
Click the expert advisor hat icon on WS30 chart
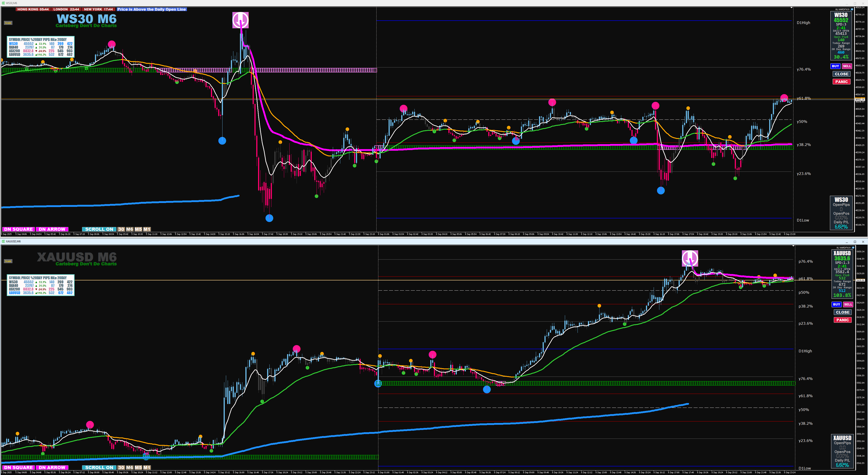[x=852, y=10]
